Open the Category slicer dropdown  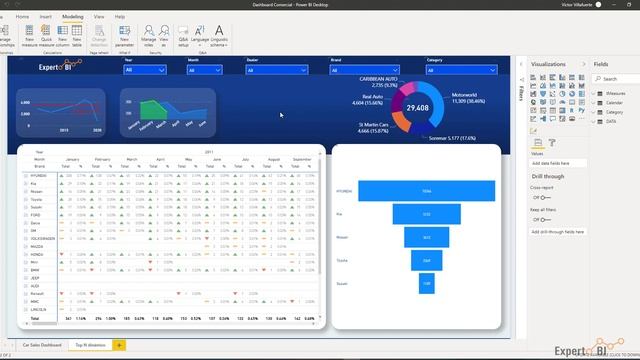(462, 70)
